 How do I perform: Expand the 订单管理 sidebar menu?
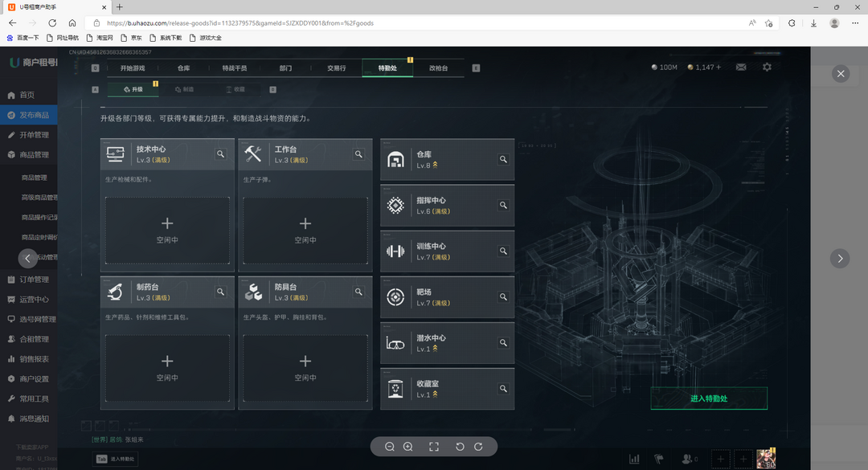point(34,280)
